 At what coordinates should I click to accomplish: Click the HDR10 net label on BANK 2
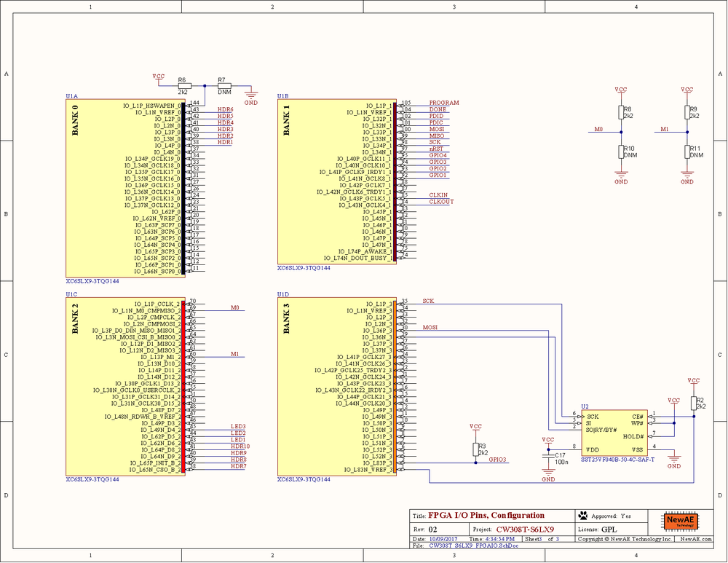[x=240, y=446]
